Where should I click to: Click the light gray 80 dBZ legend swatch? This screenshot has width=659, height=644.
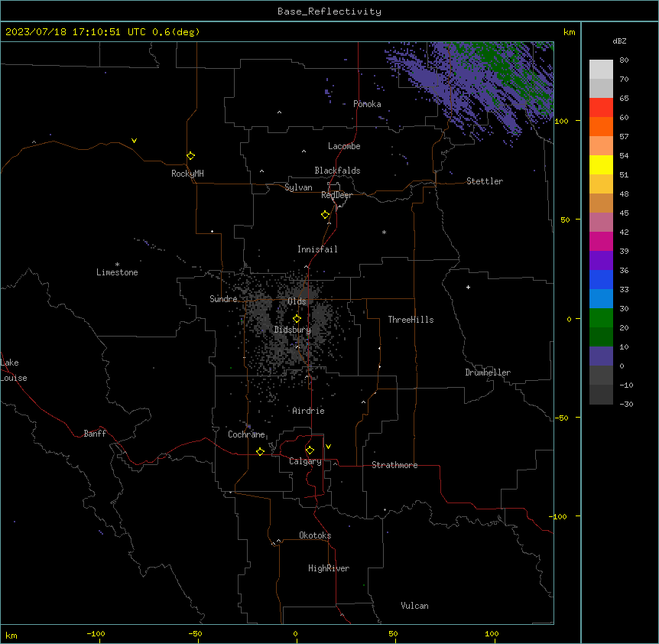point(601,69)
